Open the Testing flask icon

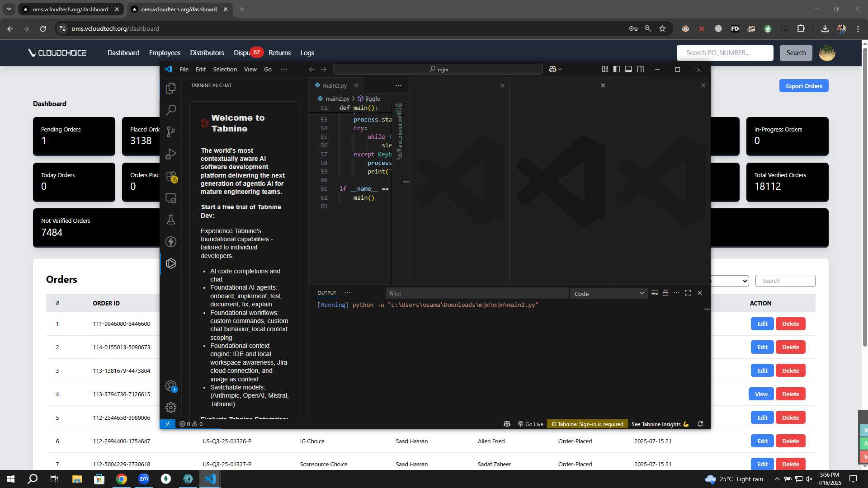[x=171, y=220]
